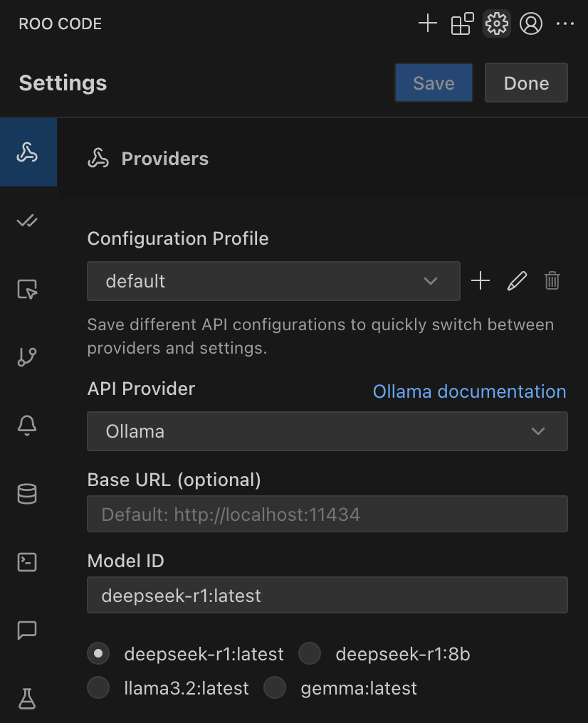Open Notifications settings bell icon
Image resolution: width=588 pixels, height=723 pixels.
[x=27, y=426]
